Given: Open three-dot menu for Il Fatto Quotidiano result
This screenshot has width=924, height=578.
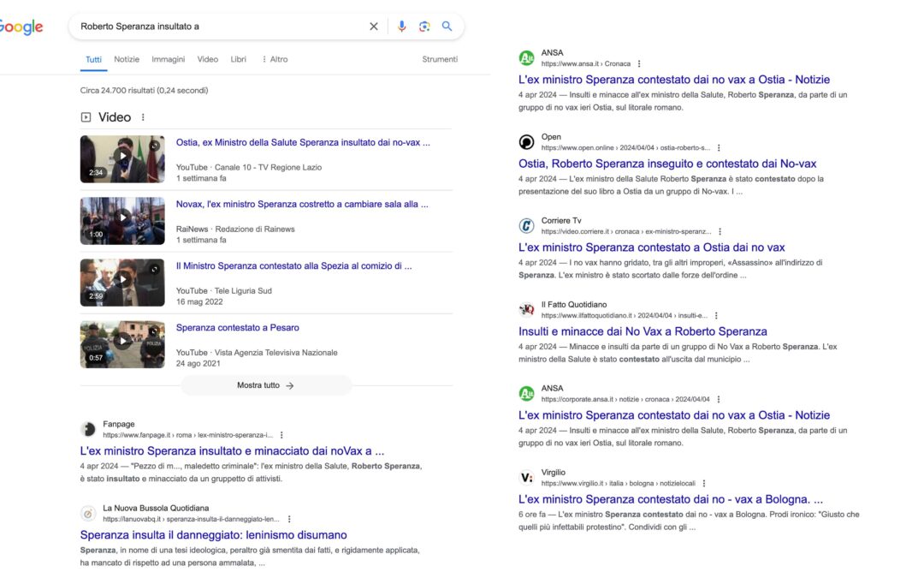Looking at the screenshot, I should point(717,316).
